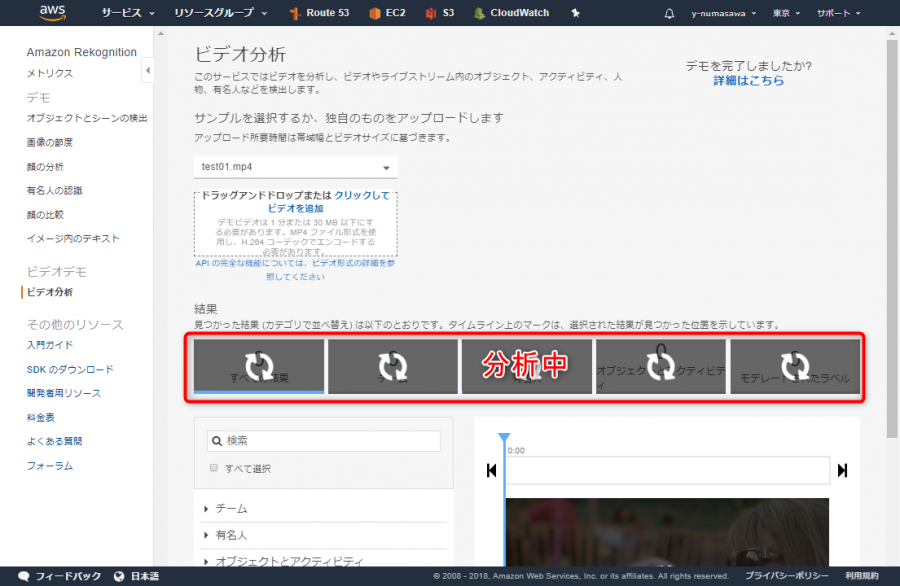Open the 日本語 language selector
The height and width of the screenshot is (586, 900).
click(137, 576)
